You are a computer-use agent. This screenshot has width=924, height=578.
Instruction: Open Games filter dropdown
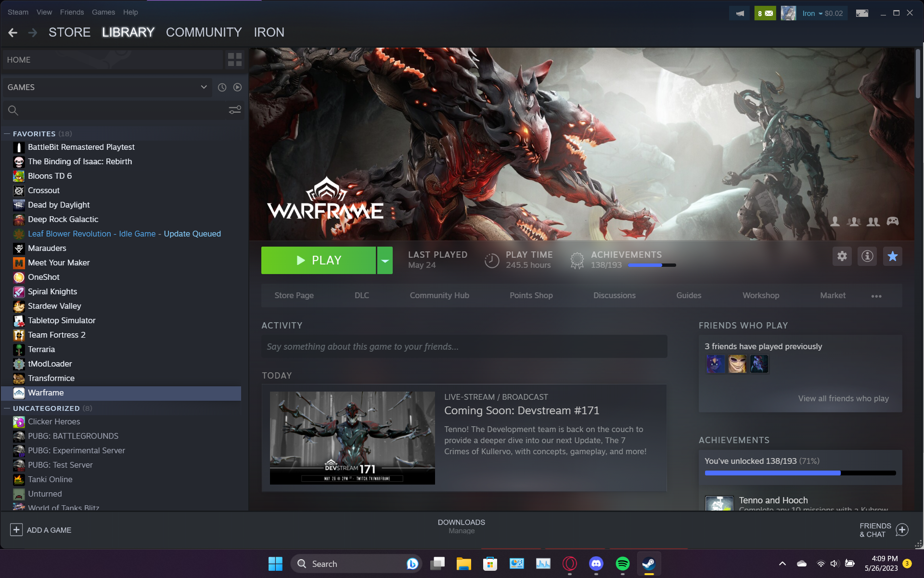[107, 87]
